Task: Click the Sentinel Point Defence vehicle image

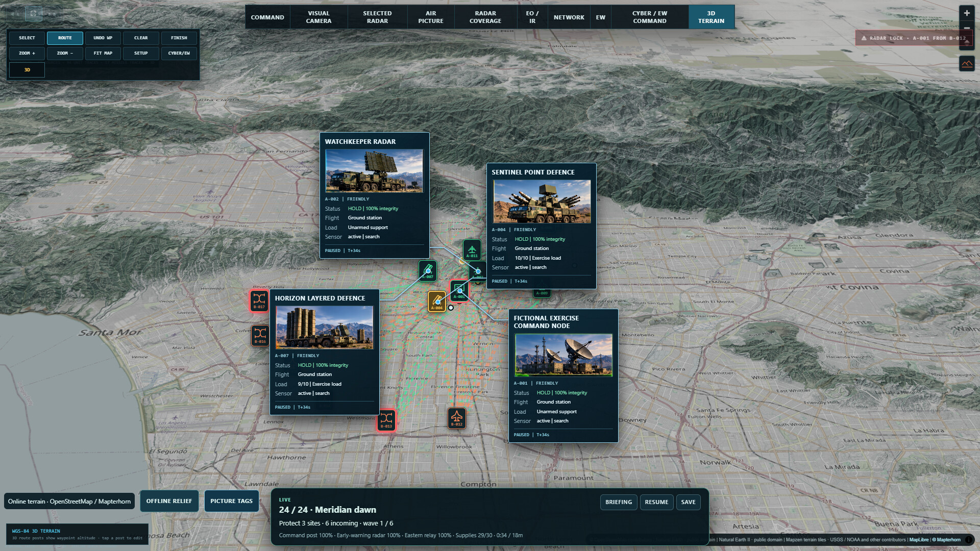Action: 541,202
